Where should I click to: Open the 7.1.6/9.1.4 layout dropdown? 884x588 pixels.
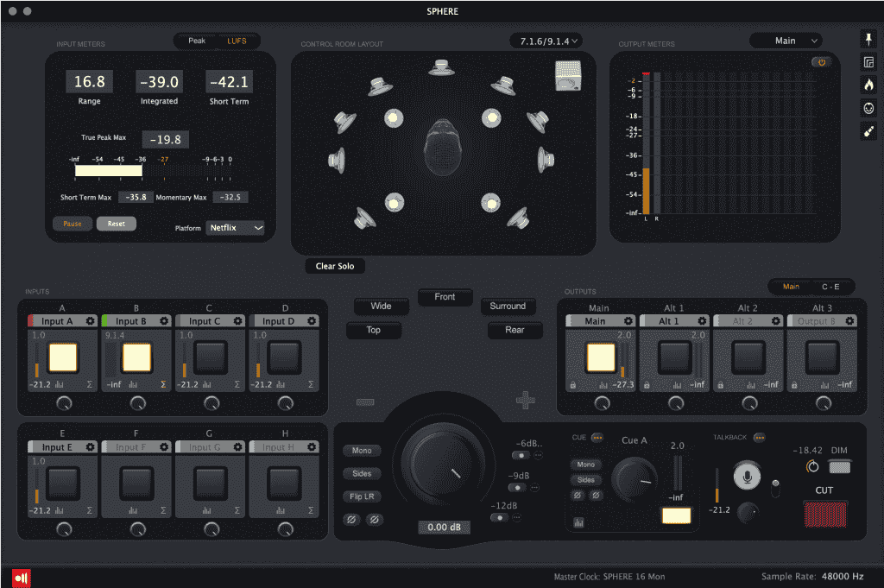544,40
